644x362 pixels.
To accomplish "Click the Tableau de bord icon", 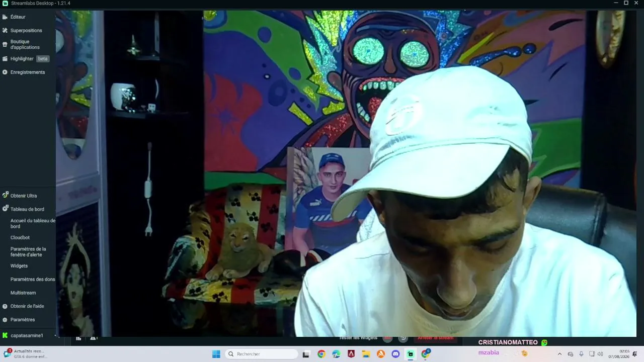I will click(x=5, y=208).
